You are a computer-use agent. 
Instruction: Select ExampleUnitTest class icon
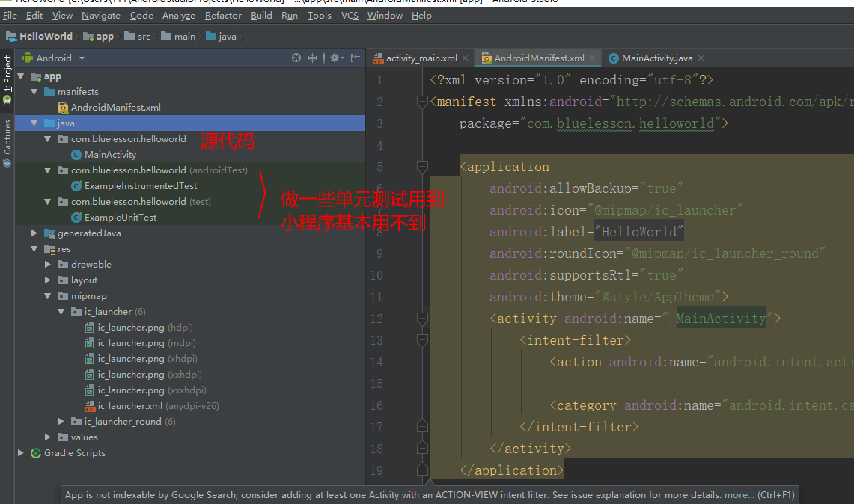pos(76,218)
